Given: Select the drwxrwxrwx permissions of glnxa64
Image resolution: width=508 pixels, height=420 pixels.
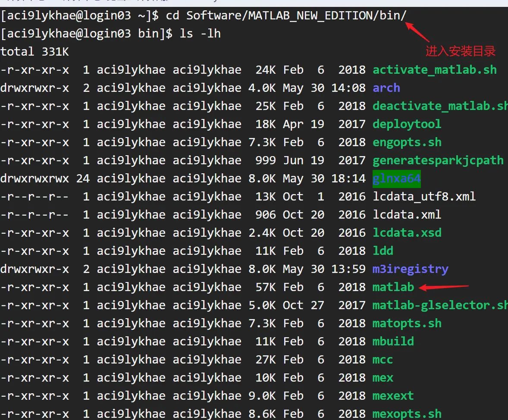Looking at the screenshot, I should click(x=34, y=179).
